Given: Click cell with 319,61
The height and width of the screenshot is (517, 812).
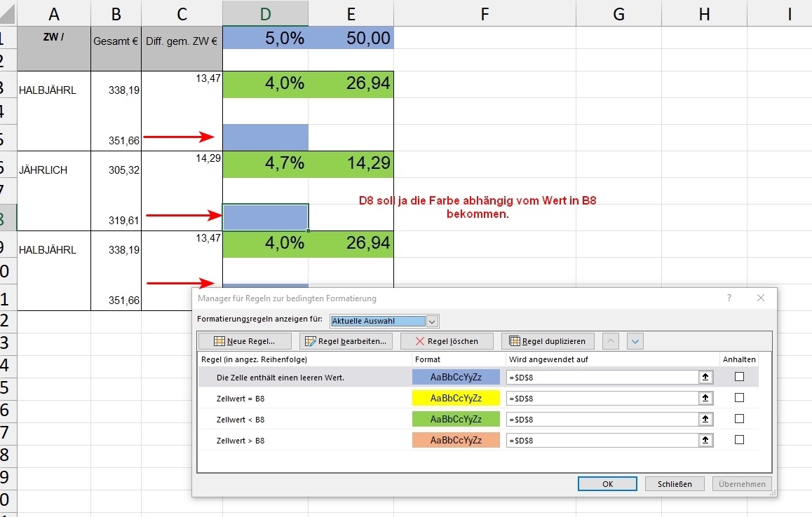Looking at the screenshot, I should pyautogui.click(x=116, y=217).
